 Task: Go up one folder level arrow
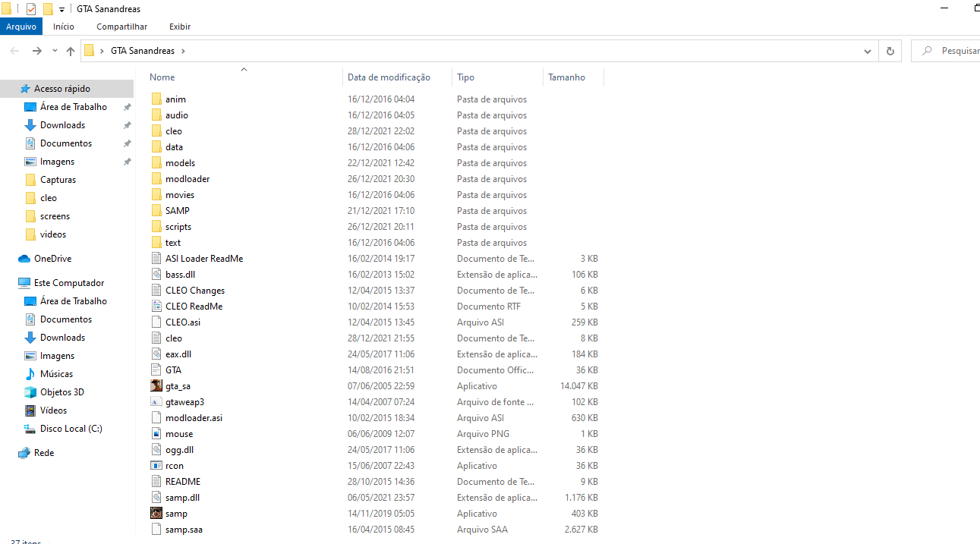[71, 51]
